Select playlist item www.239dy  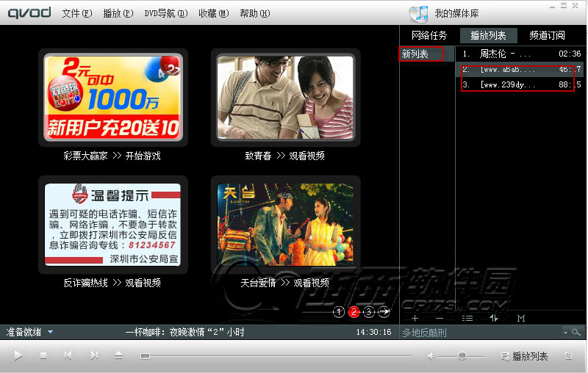(x=521, y=84)
